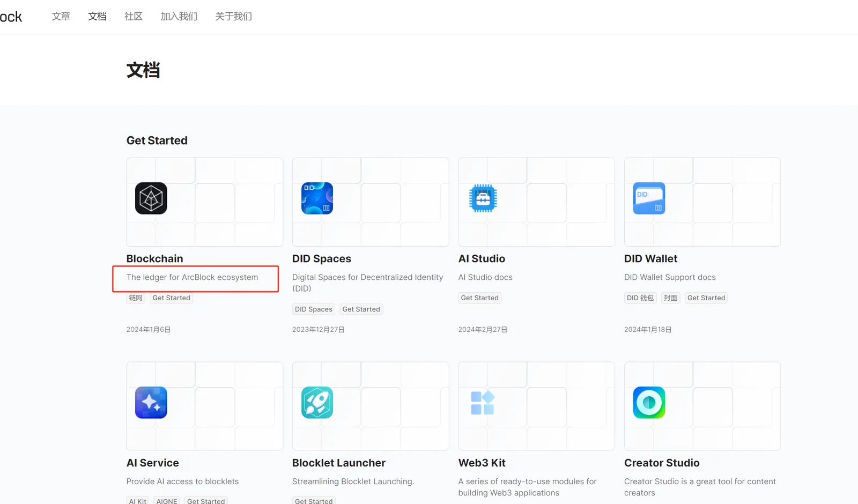Open the 文章 navigation item
The width and height of the screenshot is (858, 504).
pos(61,17)
